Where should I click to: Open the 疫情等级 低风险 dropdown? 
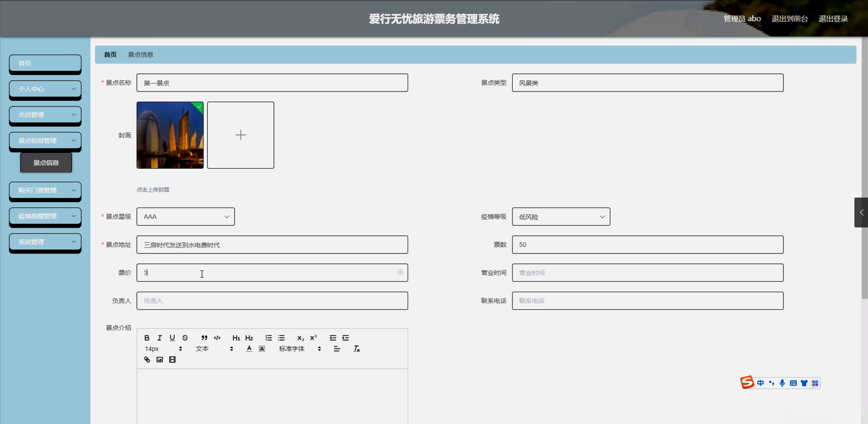(561, 217)
